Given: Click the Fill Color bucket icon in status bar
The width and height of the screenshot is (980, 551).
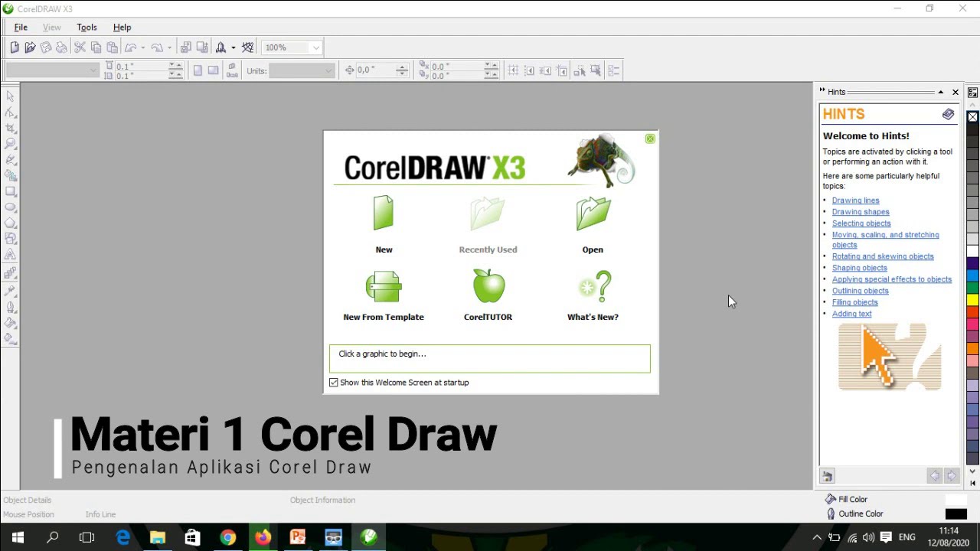Looking at the screenshot, I should 830,499.
